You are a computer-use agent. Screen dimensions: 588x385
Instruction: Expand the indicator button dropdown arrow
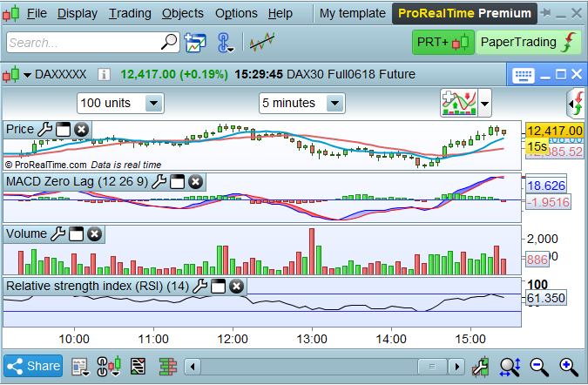[x=484, y=103]
